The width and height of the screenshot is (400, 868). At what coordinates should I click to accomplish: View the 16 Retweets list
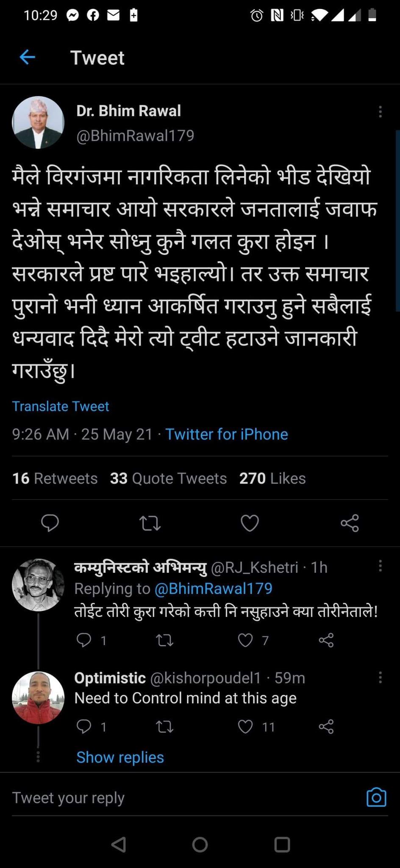[x=55, y=479]
